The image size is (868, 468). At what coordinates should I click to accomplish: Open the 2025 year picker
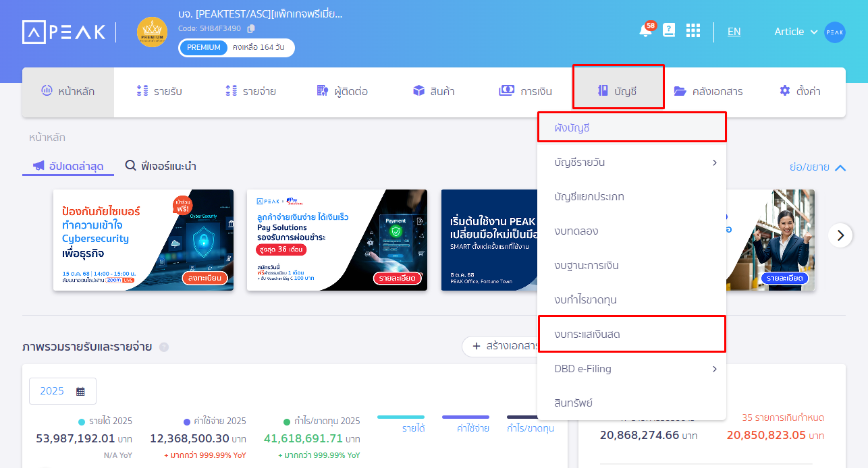63,391
